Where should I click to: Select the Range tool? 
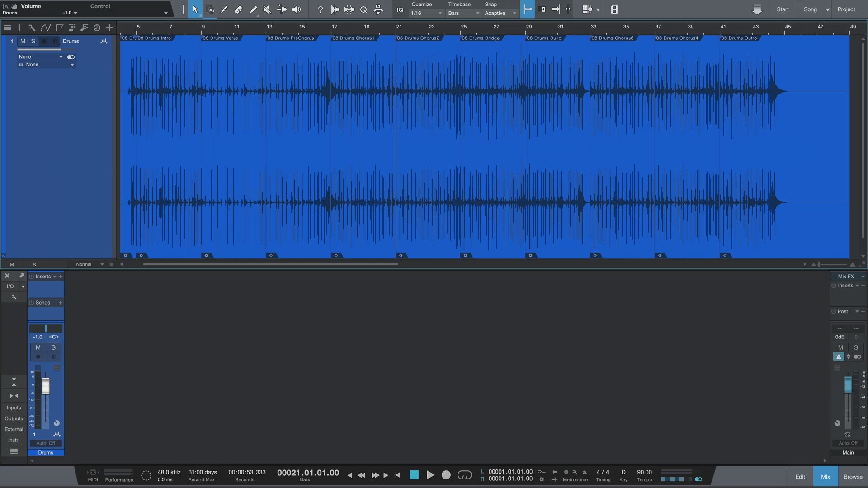pos(210,9)
